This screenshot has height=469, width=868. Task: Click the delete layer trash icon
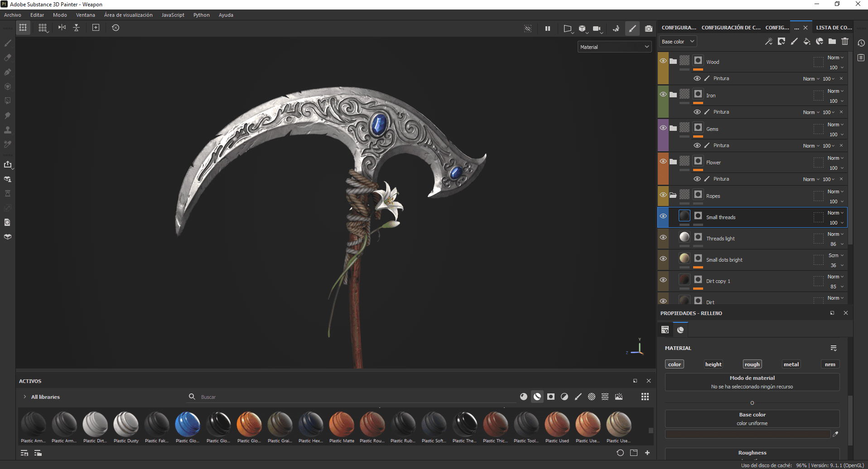point(845,42)
